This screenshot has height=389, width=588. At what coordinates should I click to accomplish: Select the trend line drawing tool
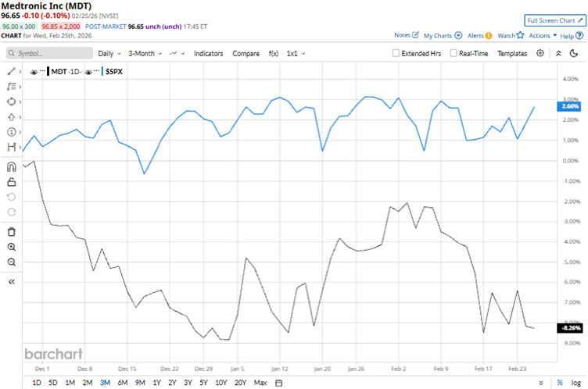11,72
